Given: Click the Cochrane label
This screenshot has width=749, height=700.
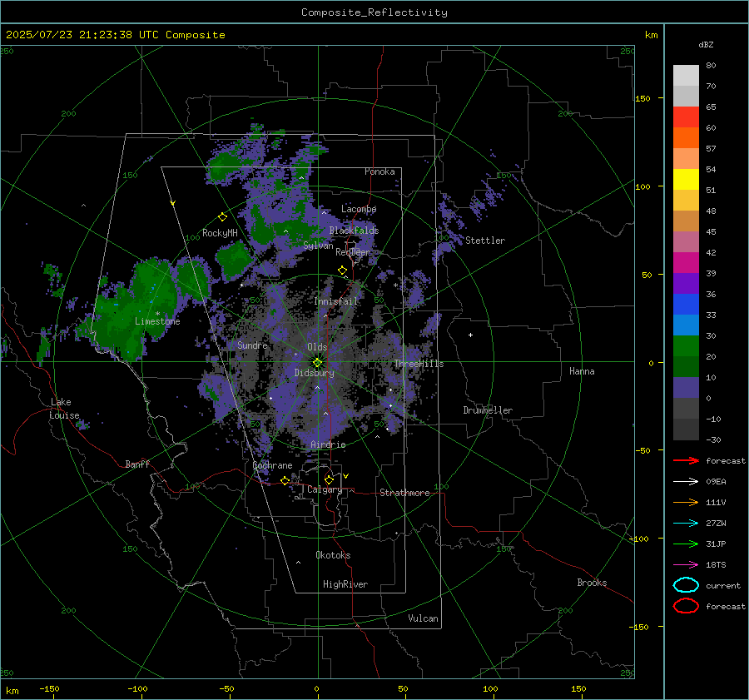Looking at the screenshot, I should (x=272, y=465).
